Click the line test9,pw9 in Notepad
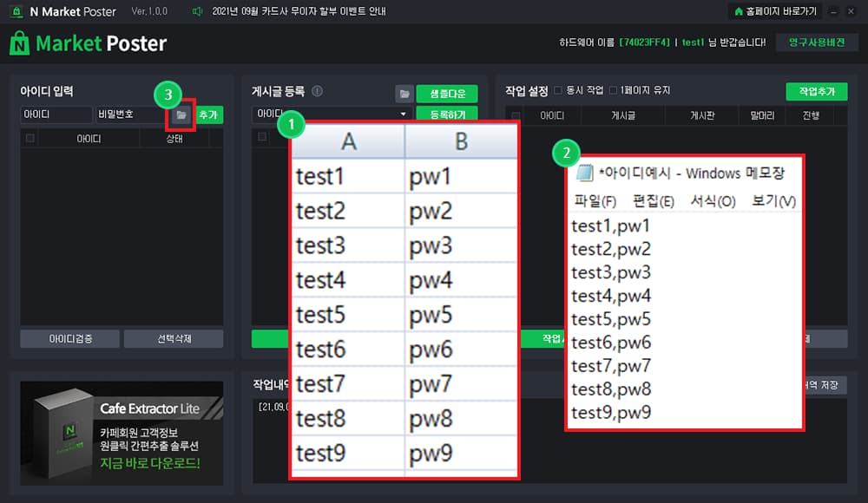868x503 pixels. pos(611,413)
